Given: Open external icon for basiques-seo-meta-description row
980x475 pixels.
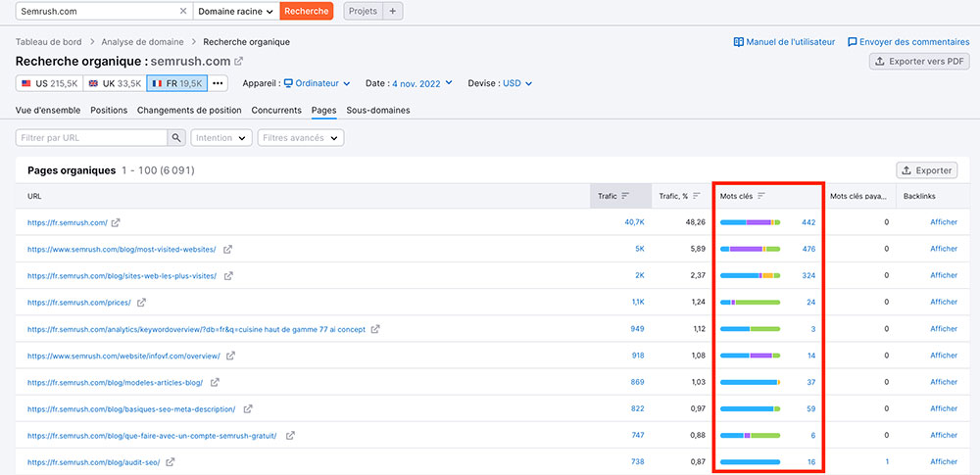Looking at the screenshot, I should (x=248, y=409).
